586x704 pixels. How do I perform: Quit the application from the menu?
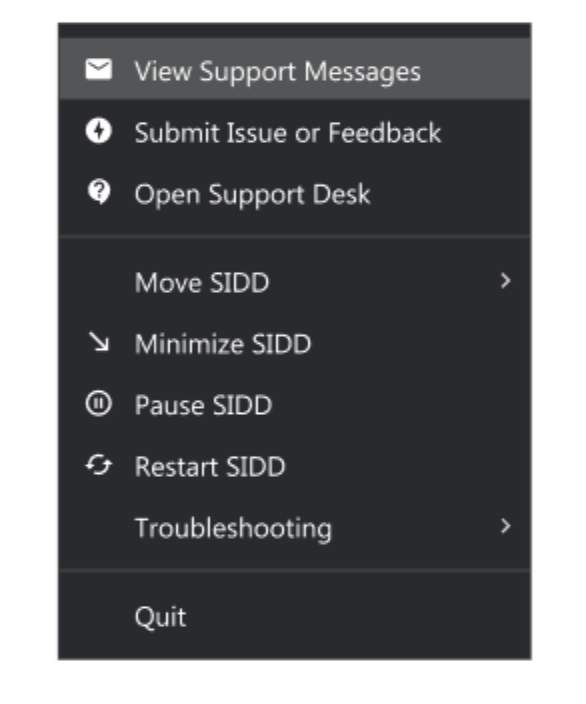(295, 616)
